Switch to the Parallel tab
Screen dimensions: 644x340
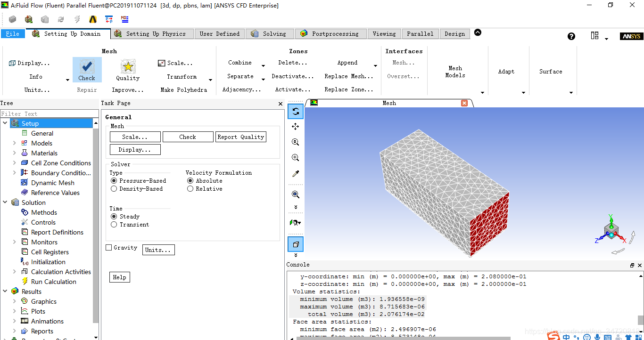tap(420, 34)
